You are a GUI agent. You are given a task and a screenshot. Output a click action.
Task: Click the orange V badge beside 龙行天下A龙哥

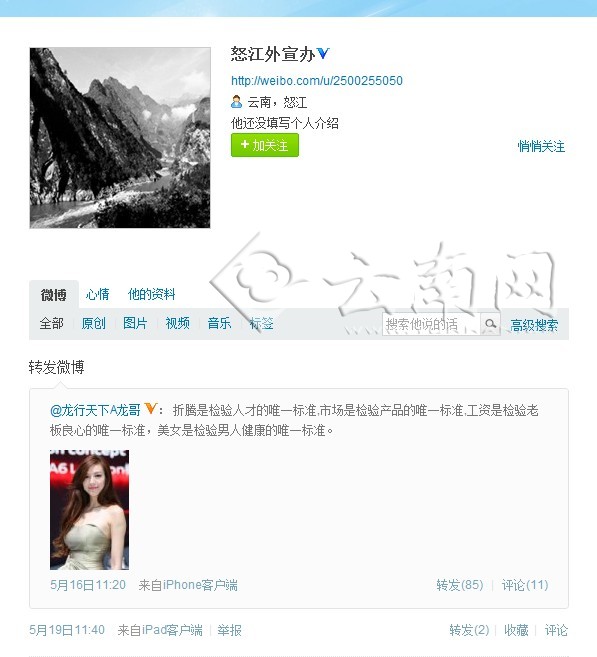(x=150, y=408)
